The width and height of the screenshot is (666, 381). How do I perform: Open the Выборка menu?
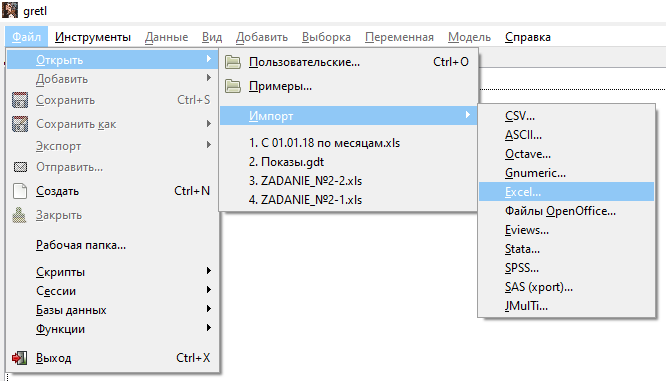(326, 37)
